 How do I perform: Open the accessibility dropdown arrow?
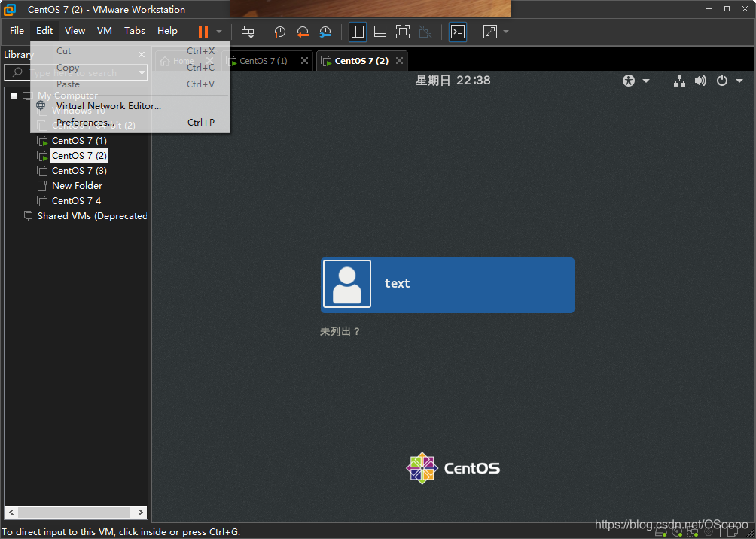pyautogui.click(x=646, y=81)
